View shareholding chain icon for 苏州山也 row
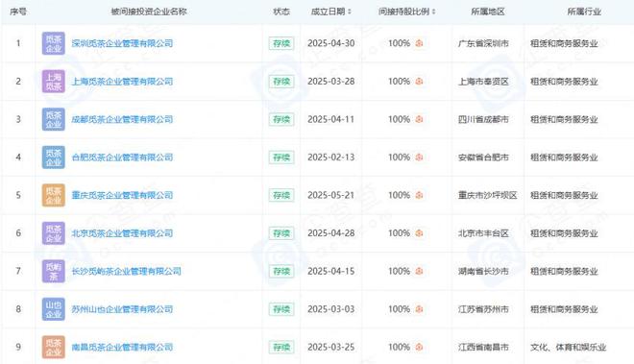634x364 pixels. 419,309
